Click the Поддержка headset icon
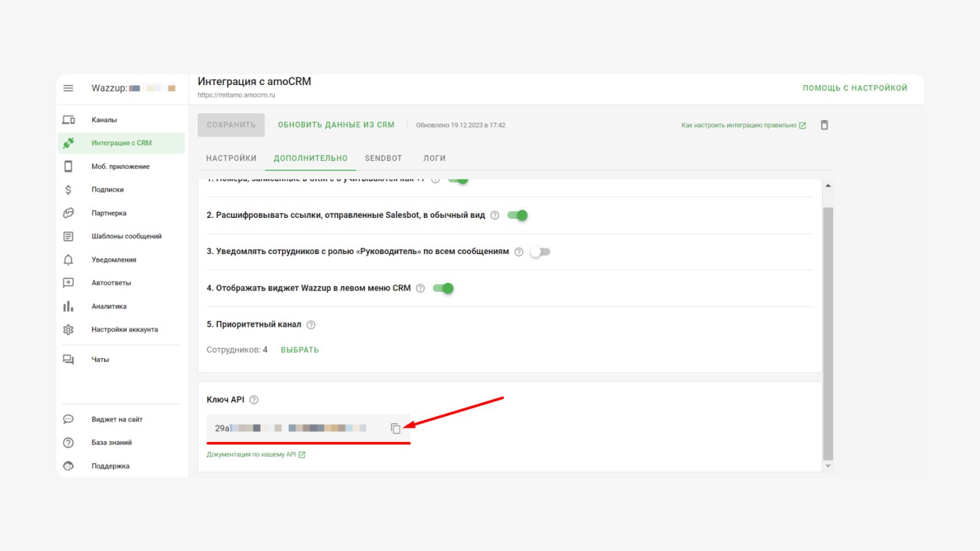Viewport: 980px width, 551px height. (x=68, y=466)
